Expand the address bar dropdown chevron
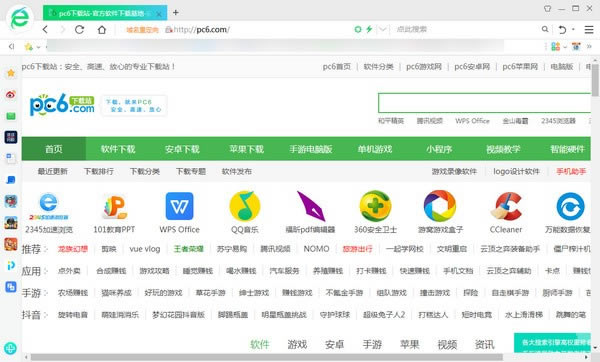 tap(383, 29)
